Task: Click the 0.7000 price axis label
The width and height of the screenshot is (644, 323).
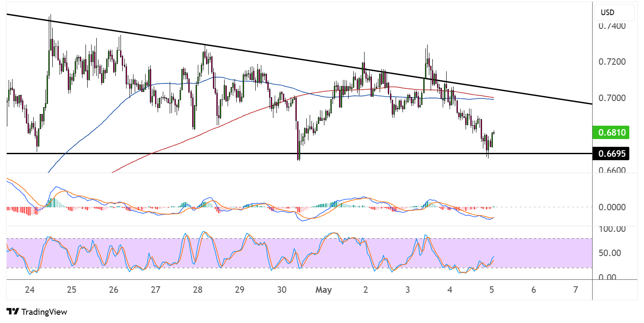Action: coord(612,98)
